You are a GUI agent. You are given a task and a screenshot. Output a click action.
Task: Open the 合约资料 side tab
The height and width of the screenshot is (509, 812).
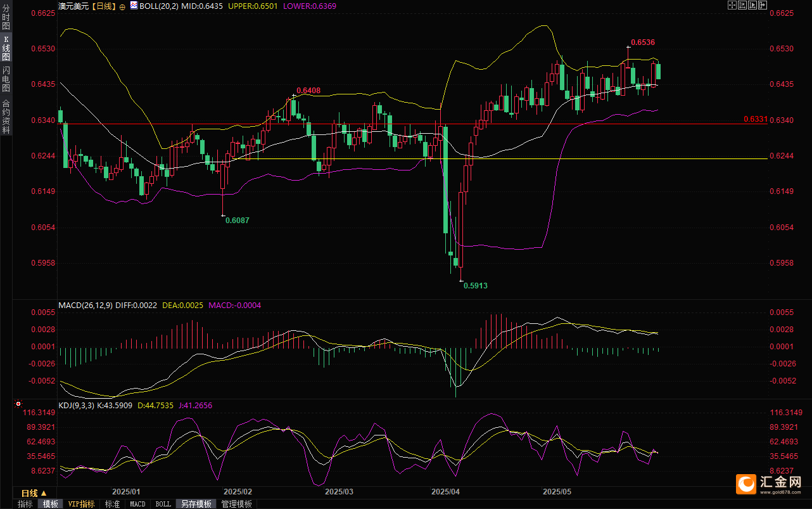pyautogui.click(x=6, y=116)
